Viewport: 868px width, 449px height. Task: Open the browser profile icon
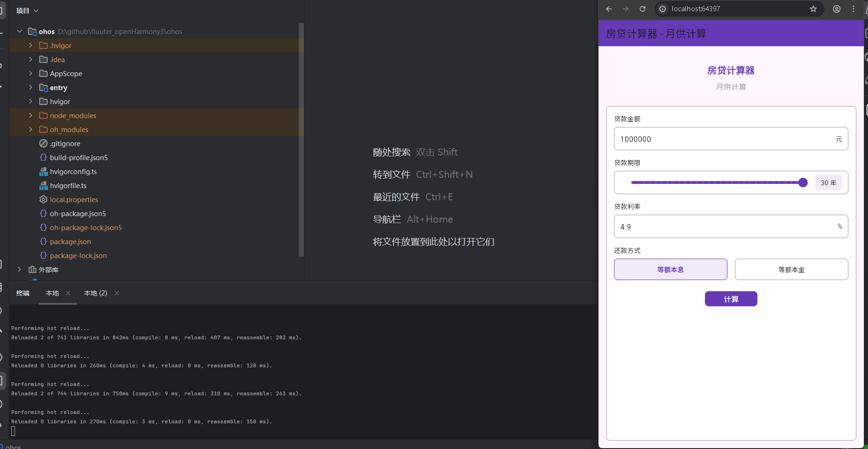click(x=837, y=9)
